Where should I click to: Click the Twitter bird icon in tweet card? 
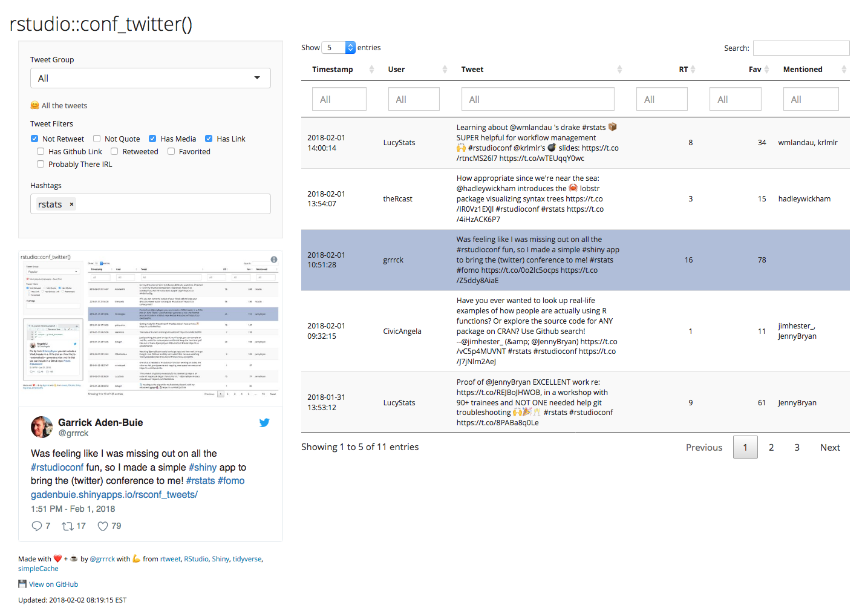point(264,423)
